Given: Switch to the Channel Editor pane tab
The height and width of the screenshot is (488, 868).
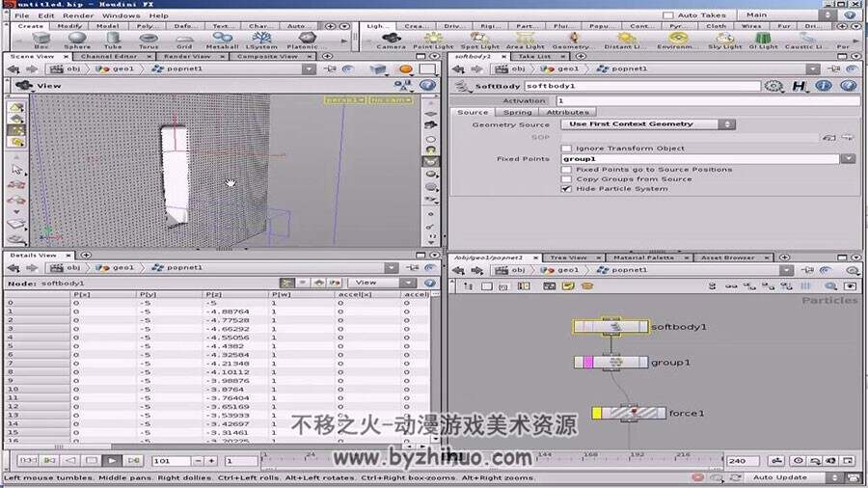Looking at the screenshot, I should click(109, 56).
